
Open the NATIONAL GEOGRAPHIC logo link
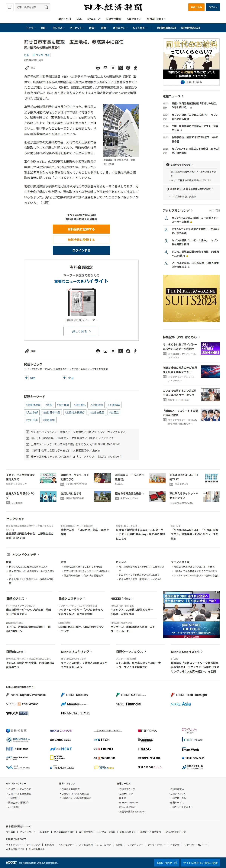click(x=58, y=758)
